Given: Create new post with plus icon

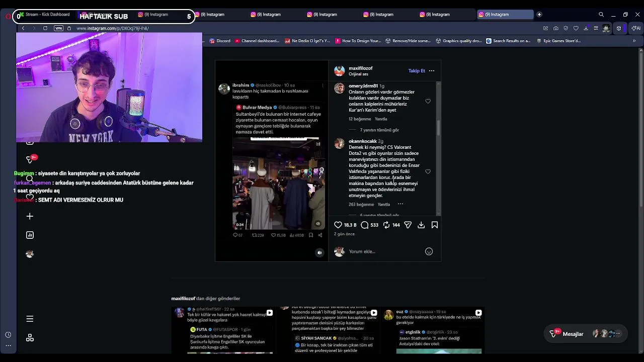Looking at the screenshot, I should click(30, 216).
